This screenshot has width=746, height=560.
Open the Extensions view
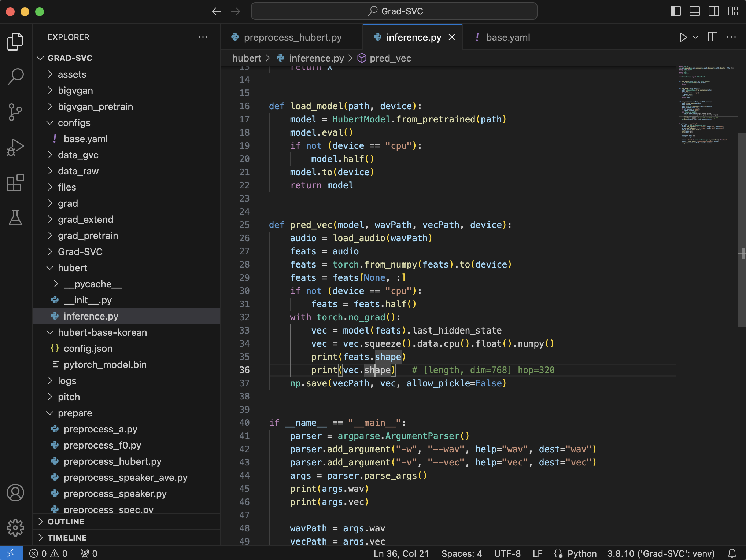click(x=15, y=183)
